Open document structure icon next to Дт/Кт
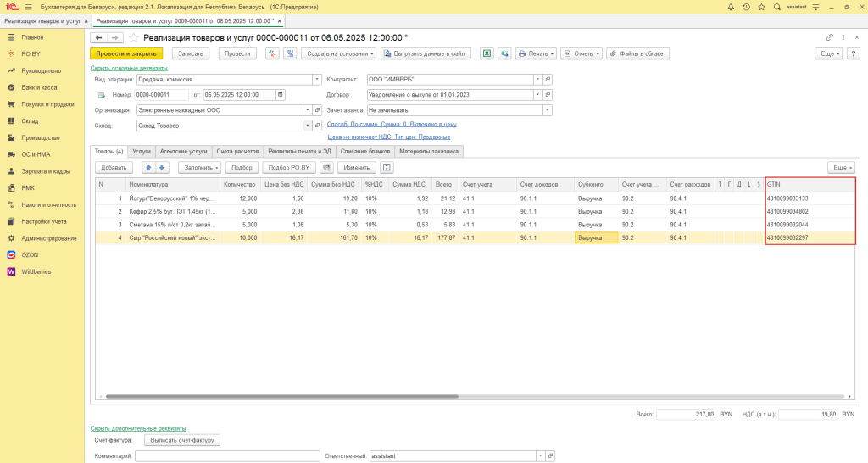 click(x=290, y=53)
